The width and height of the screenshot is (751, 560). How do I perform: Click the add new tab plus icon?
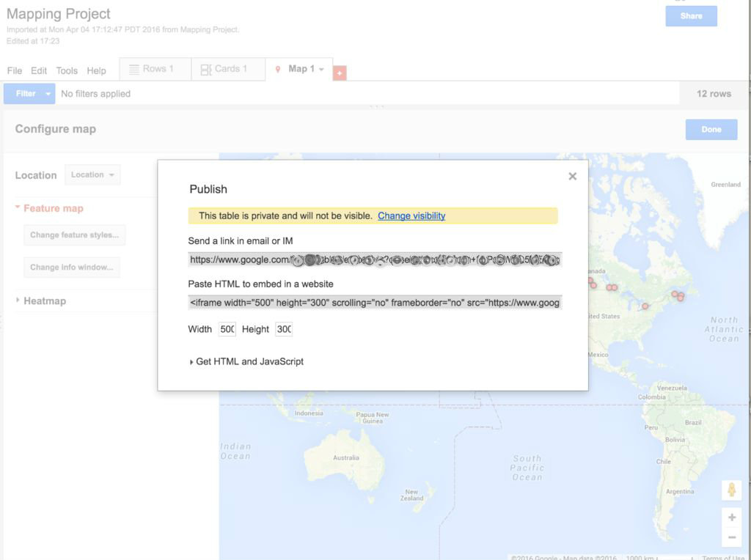click(x=340, y=73)
